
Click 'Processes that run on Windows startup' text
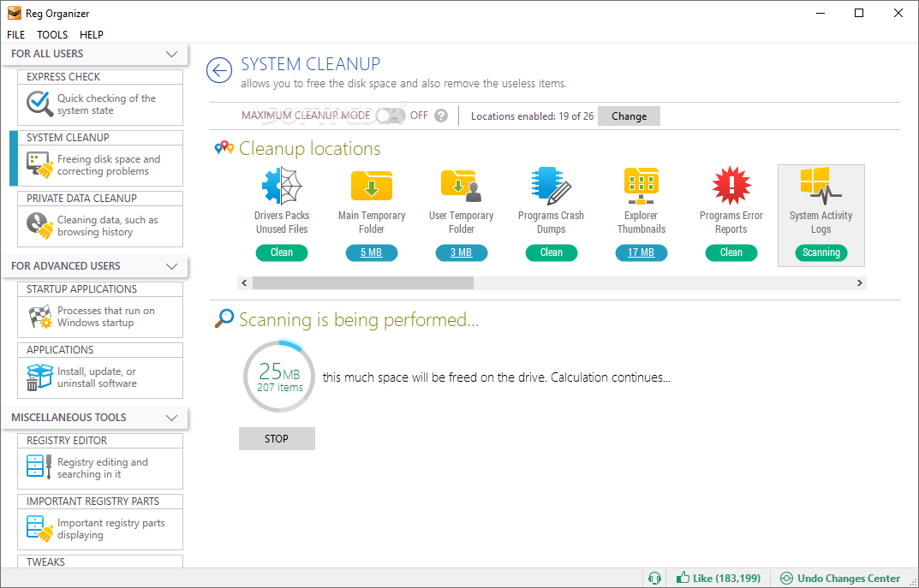(x=106, y=317)
